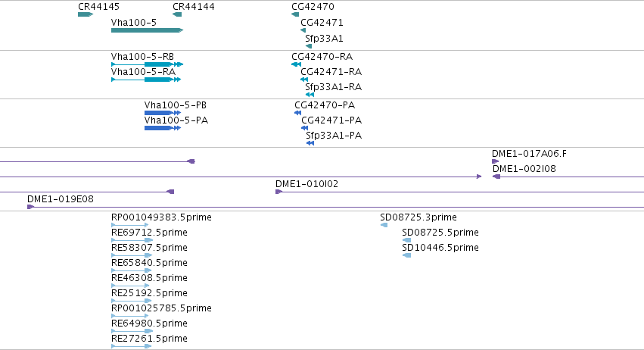Select the SD10446.5prime EST label

pos(440,248)
